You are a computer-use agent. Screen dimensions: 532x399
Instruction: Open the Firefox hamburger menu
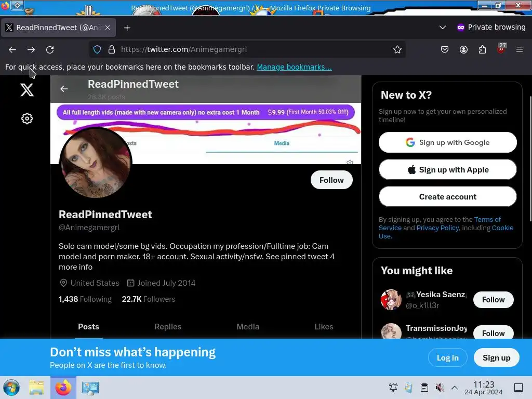tap(520, 49)
